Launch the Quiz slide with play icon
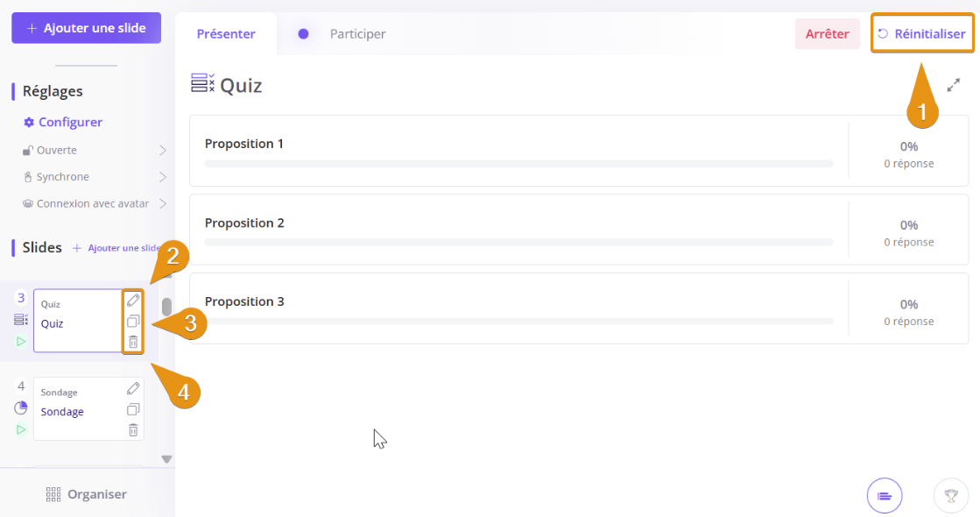 click(x=21, y=341)
